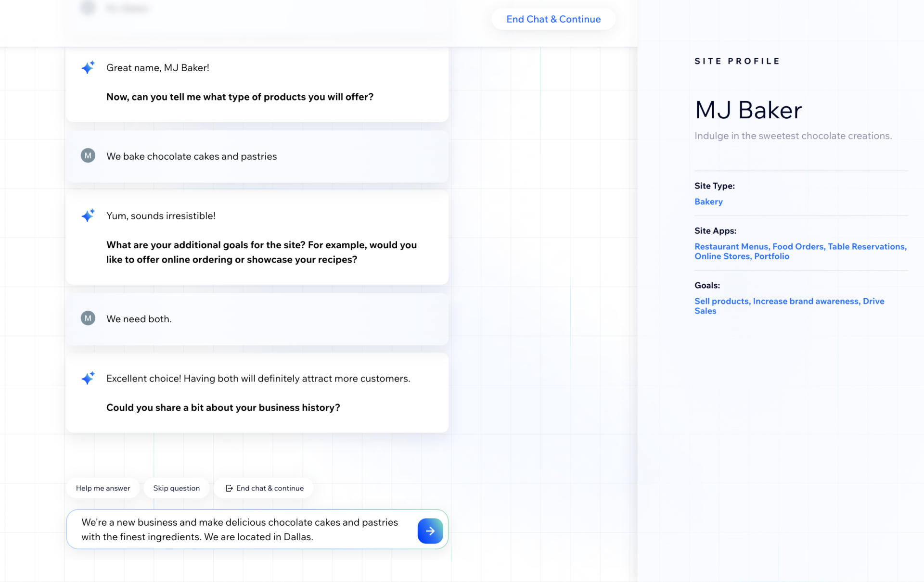Viewport: 924px width, 582px height.
Task: Click into the business history message input
Action: pyautogui.click(x=241, y=529)
